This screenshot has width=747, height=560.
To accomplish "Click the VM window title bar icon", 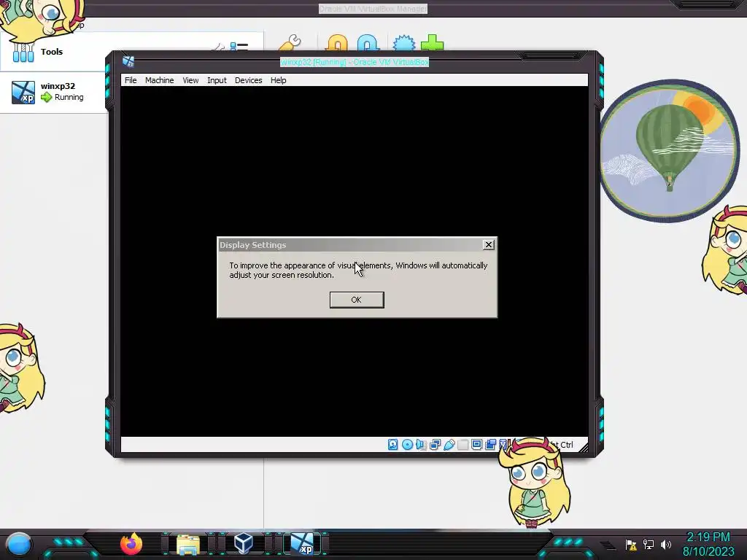I will (x=128, y=61).
